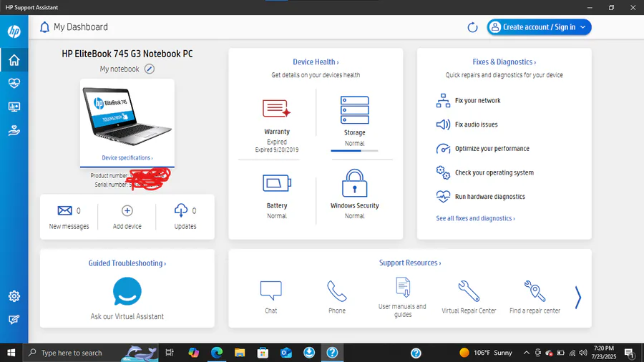
Task: Open Outlook from taskbar
Action: tap(286, 353)
